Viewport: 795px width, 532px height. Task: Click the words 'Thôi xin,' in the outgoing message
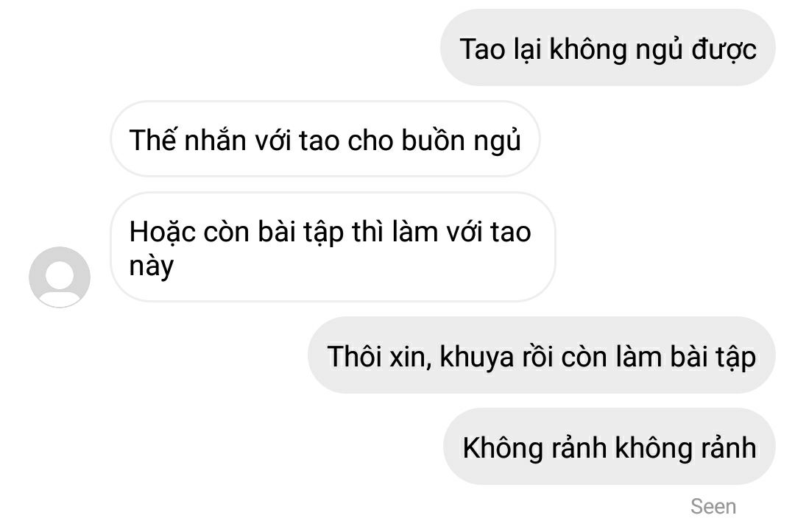click(x=379, y=356)
